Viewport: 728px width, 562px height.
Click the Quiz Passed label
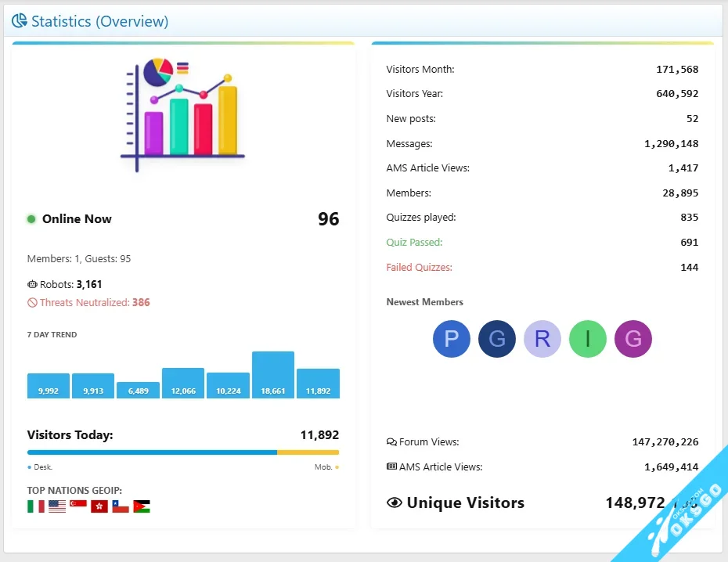(x=414, y=243)
